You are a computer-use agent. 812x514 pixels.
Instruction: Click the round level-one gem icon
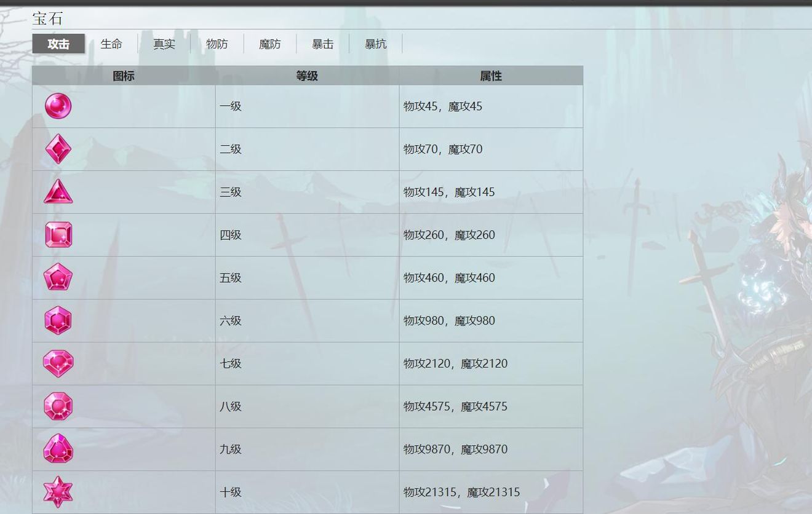tap(58, 106)
